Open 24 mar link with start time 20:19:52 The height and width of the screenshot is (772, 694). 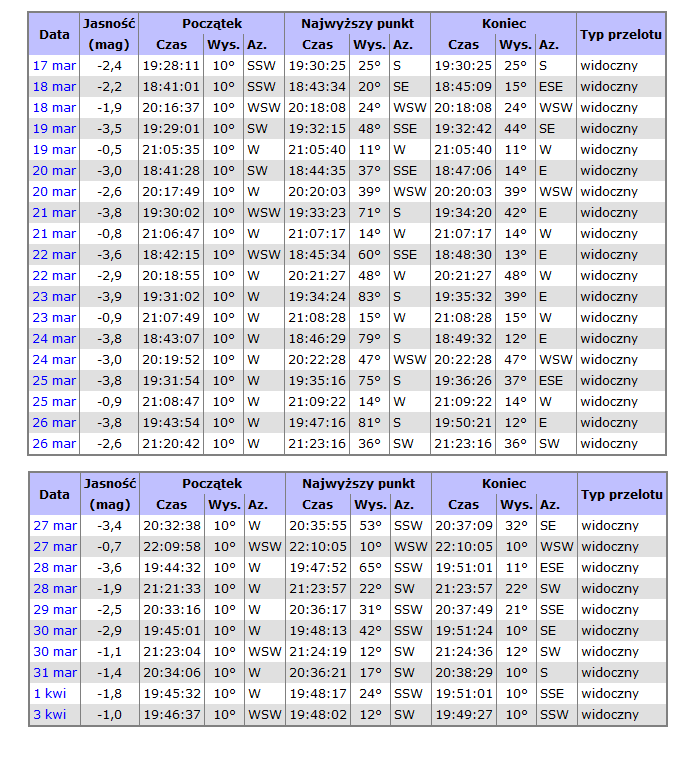click(x=54, y=360)
